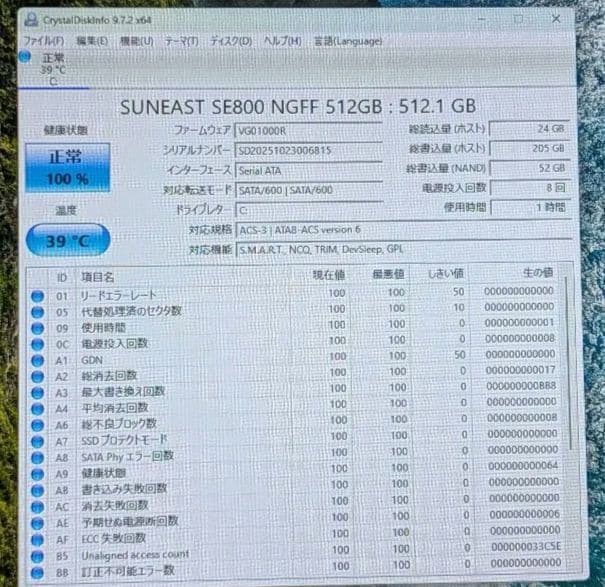Click status icon of row AC 消去失敗回数
Screen dimensions: 605x587
point(37,506)
